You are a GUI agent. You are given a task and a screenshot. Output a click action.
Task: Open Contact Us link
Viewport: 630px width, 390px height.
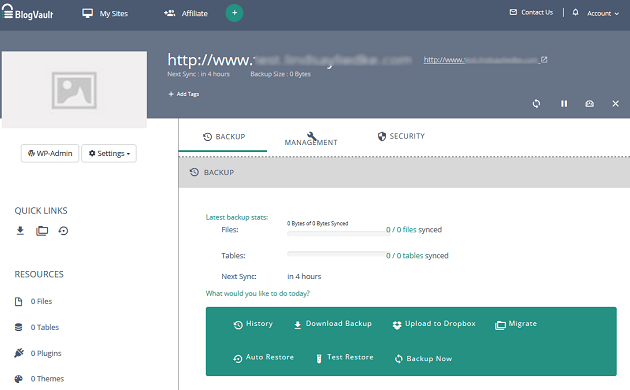tap(531, 12)
